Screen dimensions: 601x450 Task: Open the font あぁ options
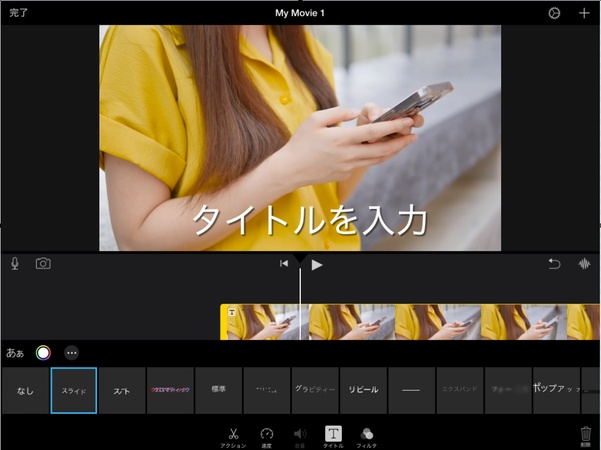tap(15, 352)
